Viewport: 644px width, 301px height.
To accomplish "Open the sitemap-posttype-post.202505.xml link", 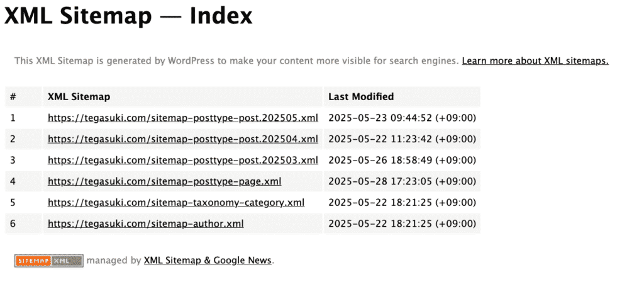I will coord(183,118).
